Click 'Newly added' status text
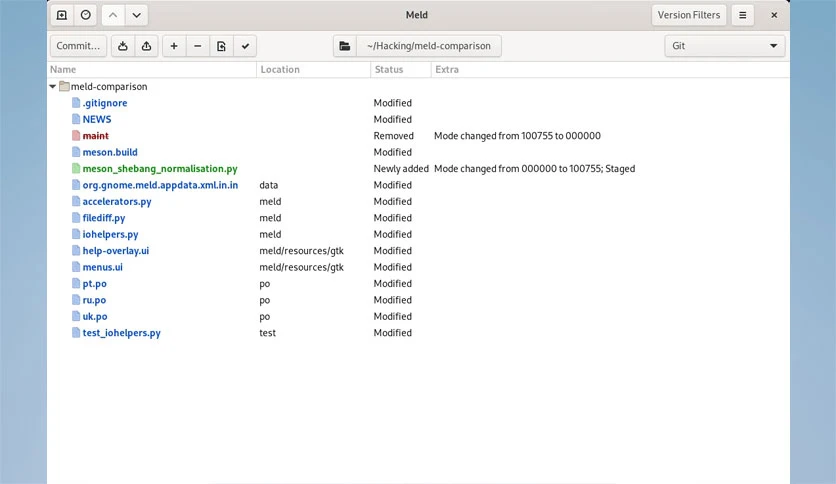836x484 pixels. [x=401, y=169]
